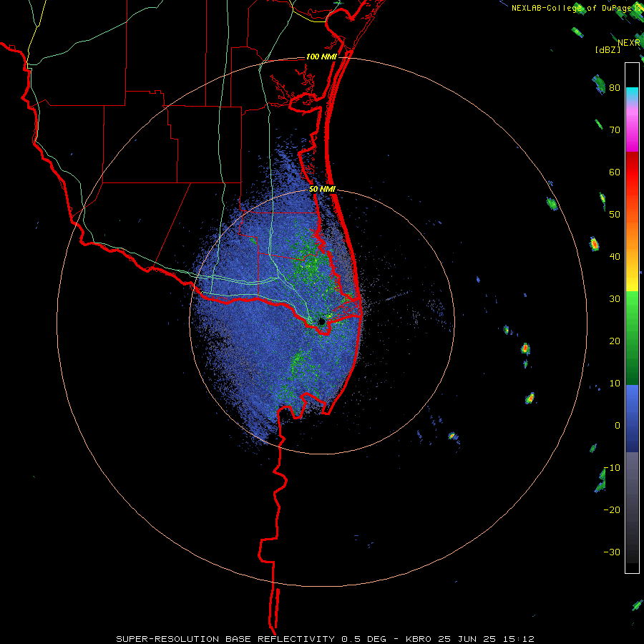The width and height of the screenshot is (644, 644).
Task: Click the -10 dBZ scale value
Action: (612, 468)
